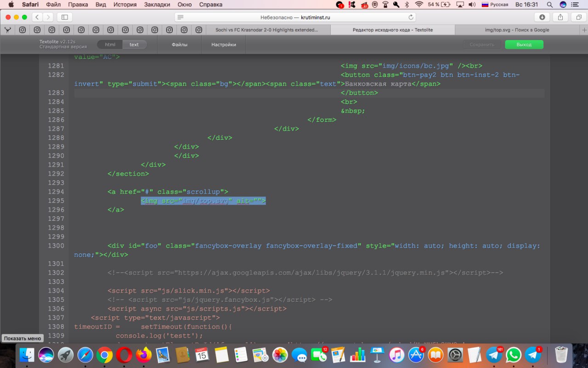The width and height of the screenshot is (588, 368).
Task: Go forward with Safari forward arrow
Action: tap(48, 17)
